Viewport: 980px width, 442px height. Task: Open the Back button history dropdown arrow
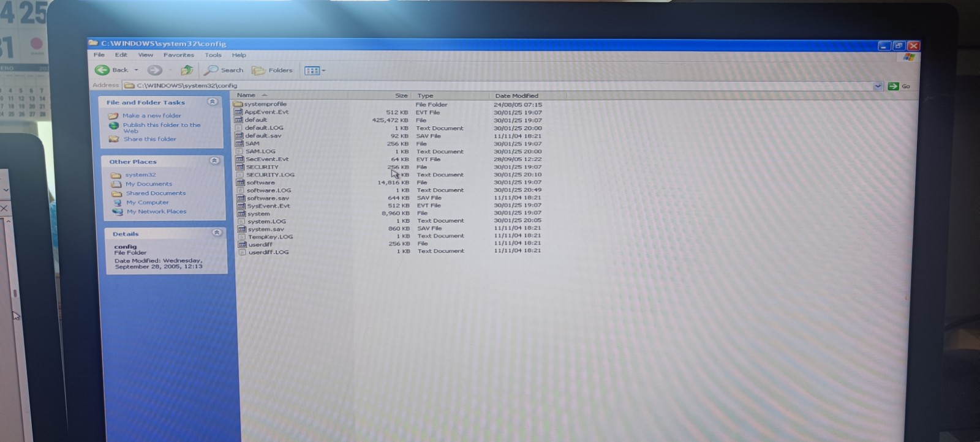(137, 70)
